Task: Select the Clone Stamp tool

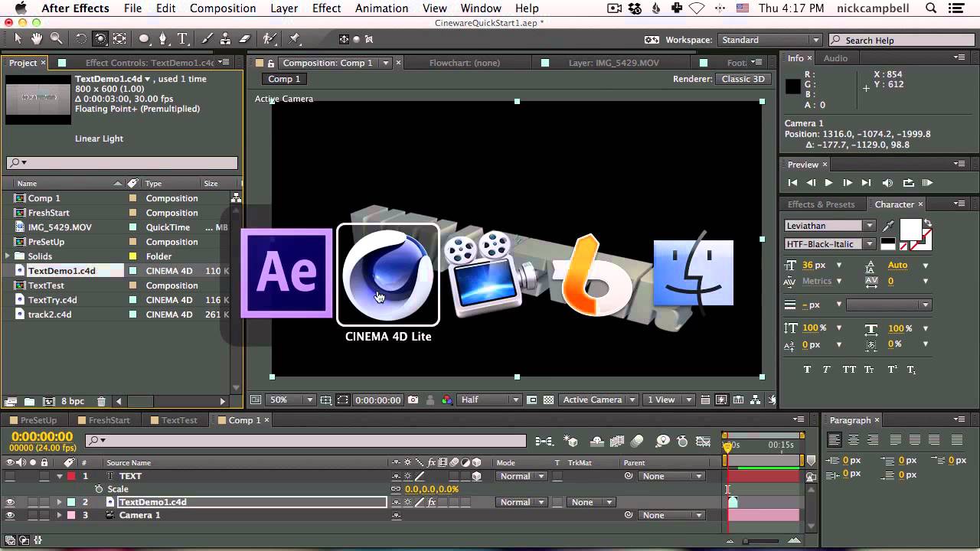Action: 227,38
